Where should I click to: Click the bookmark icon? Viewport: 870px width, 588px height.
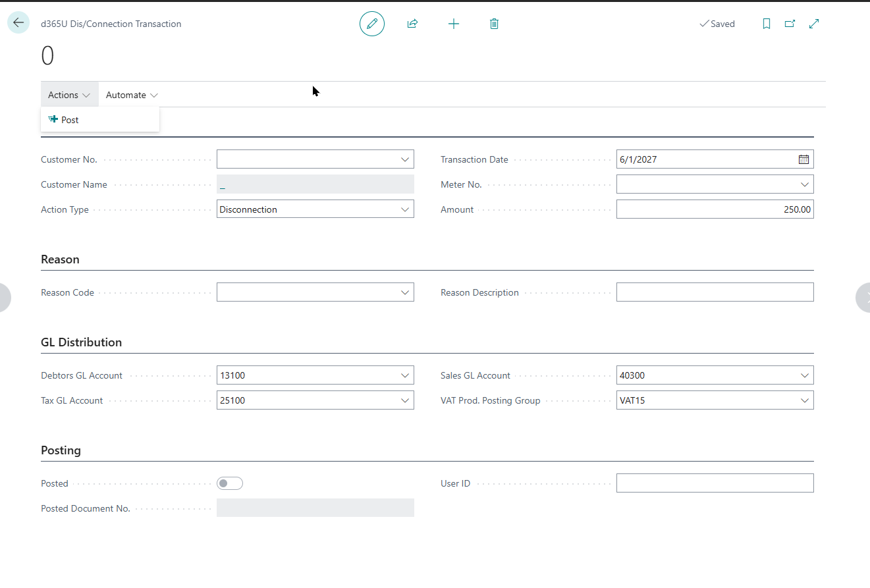767,24
